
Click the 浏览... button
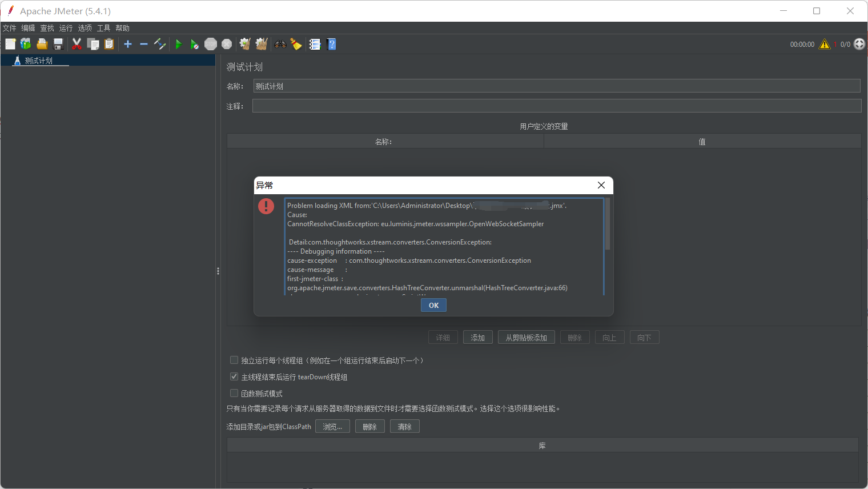pyautogui.click(x=332, y=427)
